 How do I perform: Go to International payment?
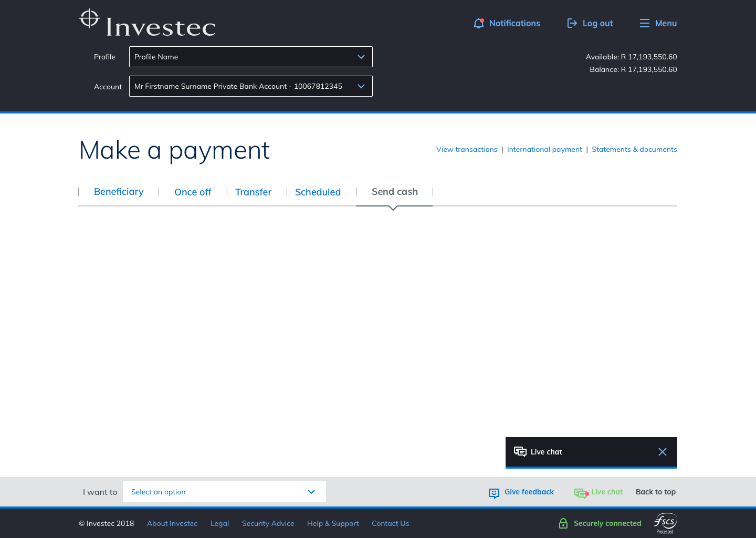point(544,149)
